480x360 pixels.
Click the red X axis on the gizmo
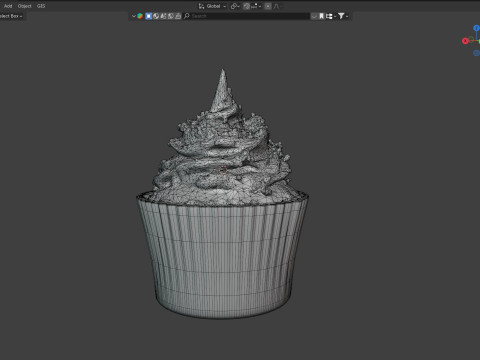coord(465,41)
